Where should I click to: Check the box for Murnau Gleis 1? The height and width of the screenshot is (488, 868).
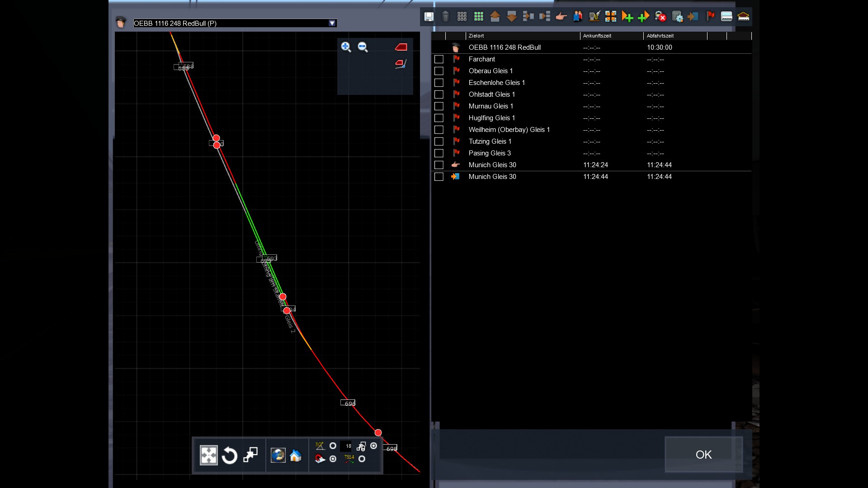pos(439,106)
